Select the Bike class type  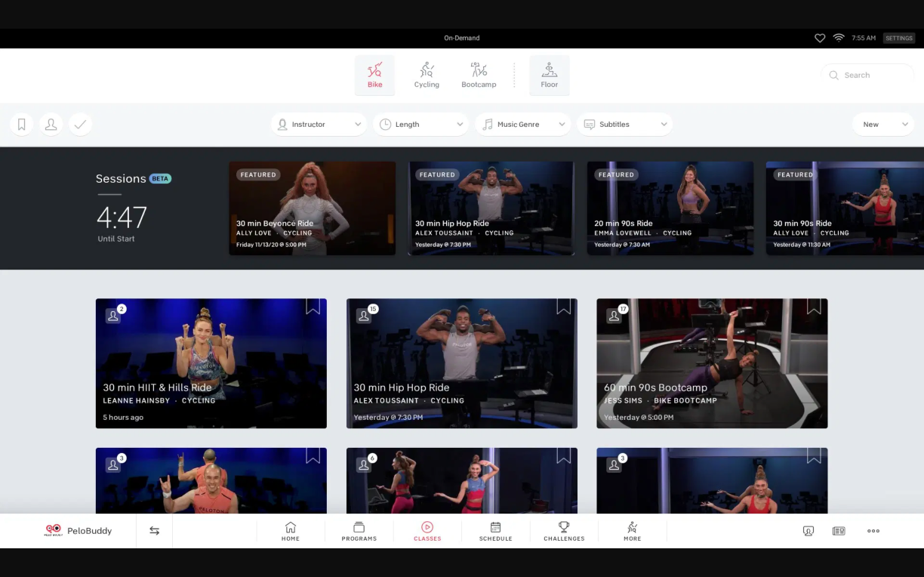tap(375, 76)
